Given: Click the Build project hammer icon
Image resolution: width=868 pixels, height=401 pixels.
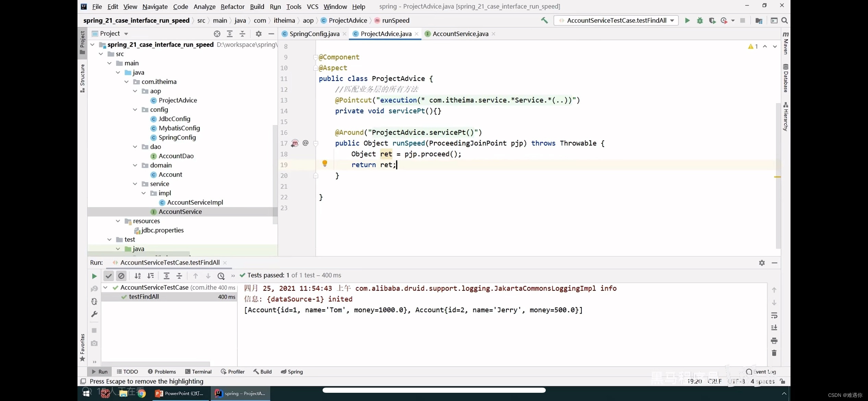Looking at the screenshot, I should (544, 21).
